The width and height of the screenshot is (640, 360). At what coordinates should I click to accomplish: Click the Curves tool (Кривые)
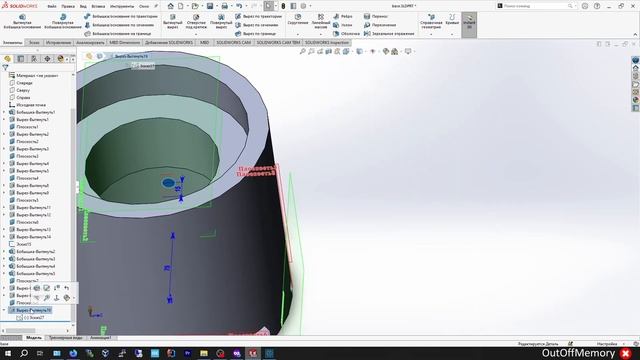452,19
